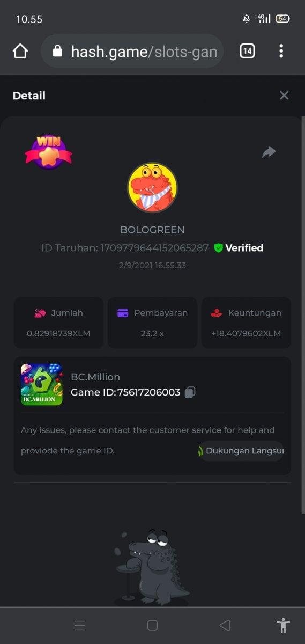Close the Detail panel with X

[x=284, y=96]
